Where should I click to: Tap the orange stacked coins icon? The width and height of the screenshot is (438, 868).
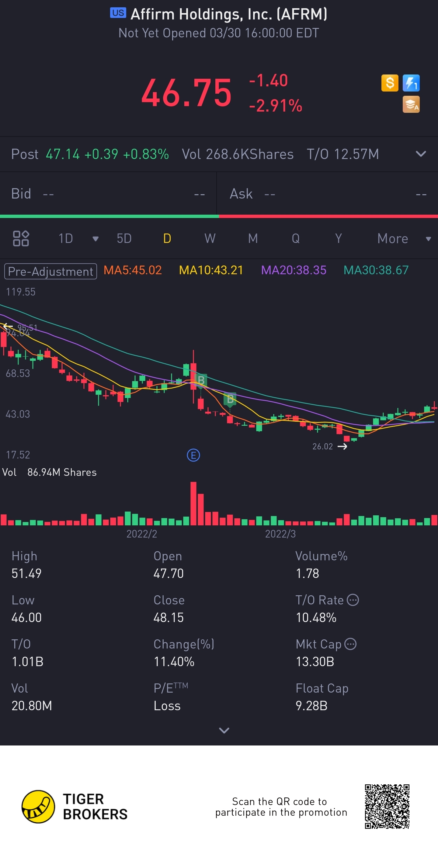click(x=411, y=105)
